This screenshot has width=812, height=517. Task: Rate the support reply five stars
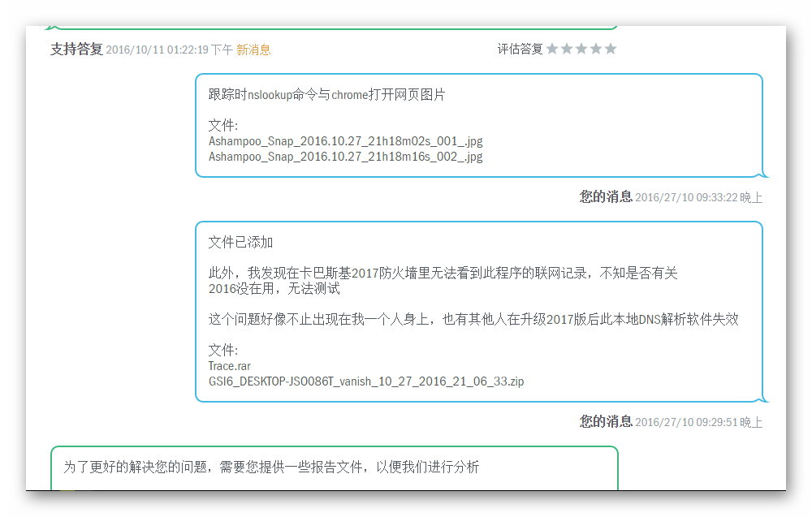click(x=611, y=49)
